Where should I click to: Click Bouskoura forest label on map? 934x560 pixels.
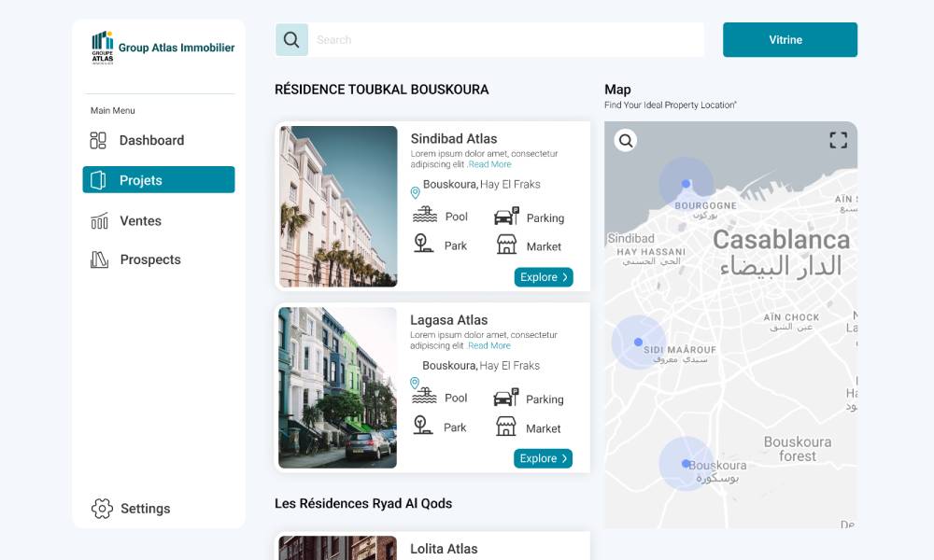pos(798,449)
